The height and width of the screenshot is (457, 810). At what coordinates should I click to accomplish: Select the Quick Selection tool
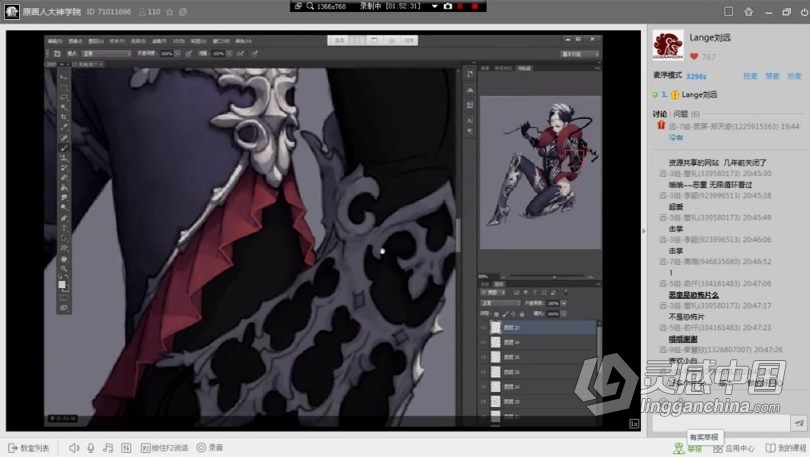[x=64, y=107]
